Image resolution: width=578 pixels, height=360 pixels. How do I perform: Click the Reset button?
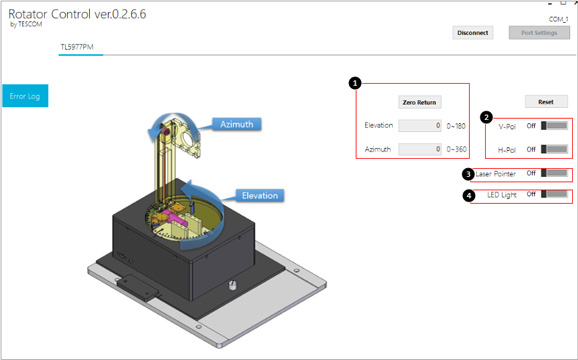[x=546, y=102]
